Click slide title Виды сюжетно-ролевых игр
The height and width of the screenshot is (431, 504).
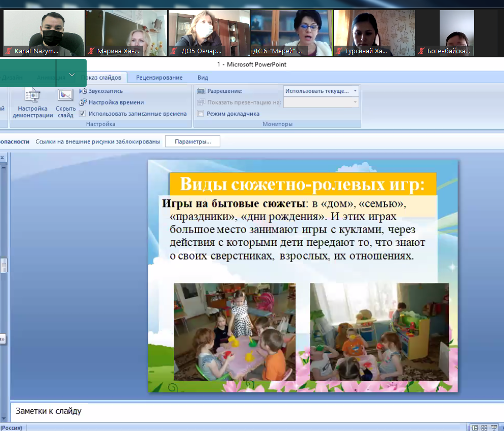(302, 184)
